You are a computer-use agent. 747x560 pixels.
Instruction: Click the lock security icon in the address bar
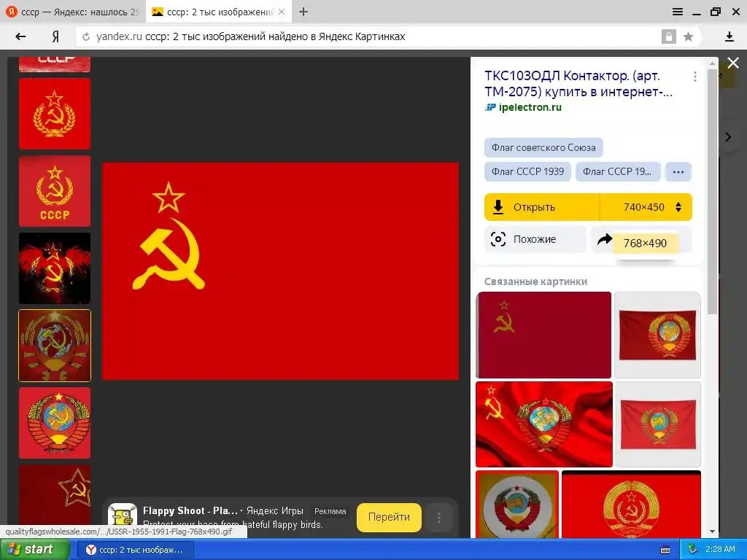pos(668,36)
